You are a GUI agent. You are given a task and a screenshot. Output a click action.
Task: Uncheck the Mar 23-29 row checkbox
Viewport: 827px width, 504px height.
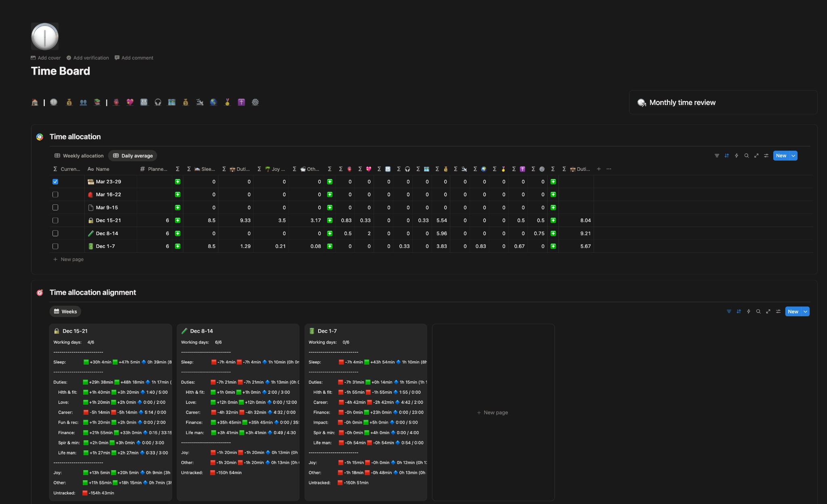pyautogui.click(x=55, y=181)
